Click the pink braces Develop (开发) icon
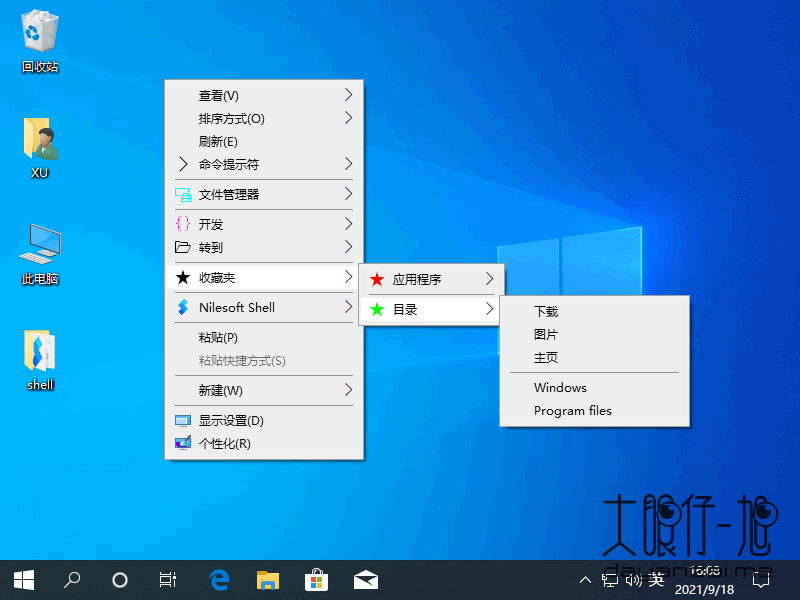The height and width of the screenshot is (600, 800). (x=183, y=224)
